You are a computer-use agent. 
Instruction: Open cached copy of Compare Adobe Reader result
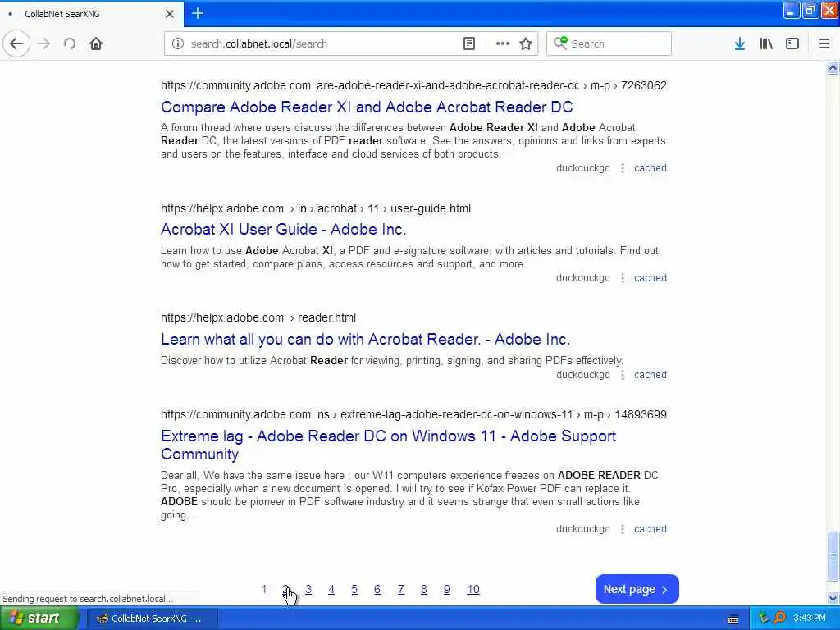(x=651, y=167)
